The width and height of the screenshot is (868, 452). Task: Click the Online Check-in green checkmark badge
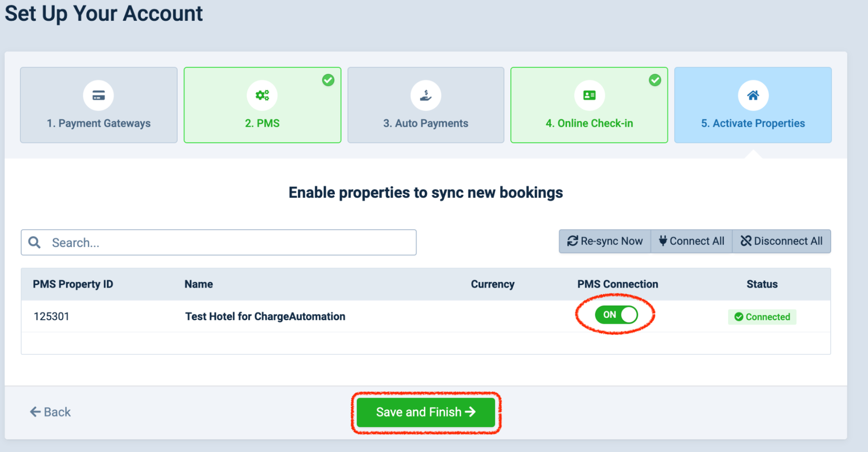coord(655,80)
